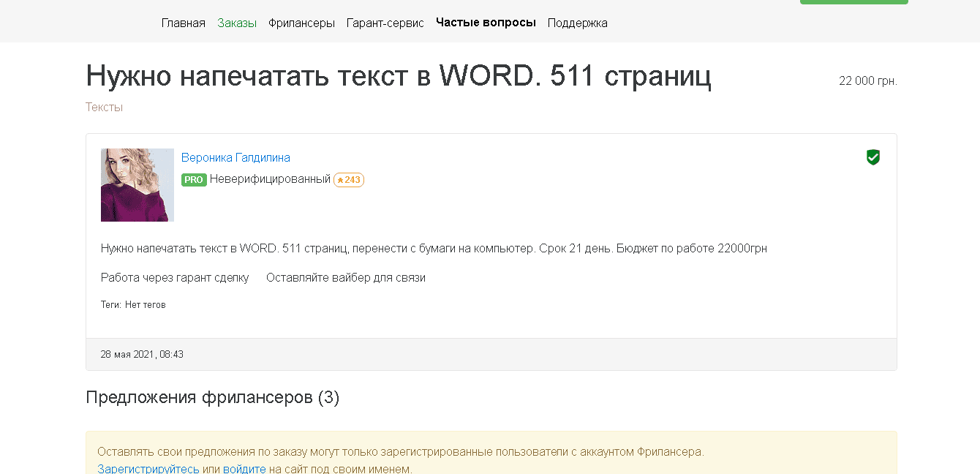Click the green shield safe-deal icon
Viewport: 980px width, 474px height.
(872, 157)
